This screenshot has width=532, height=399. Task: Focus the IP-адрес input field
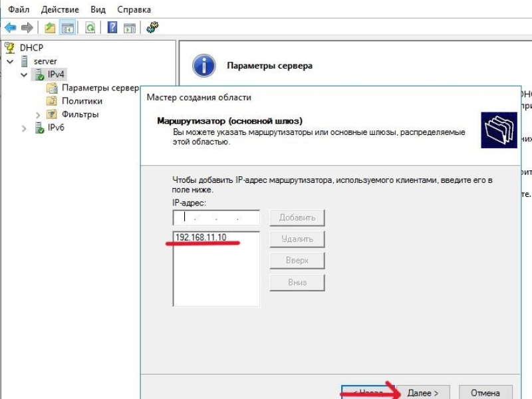coord(216,217)
